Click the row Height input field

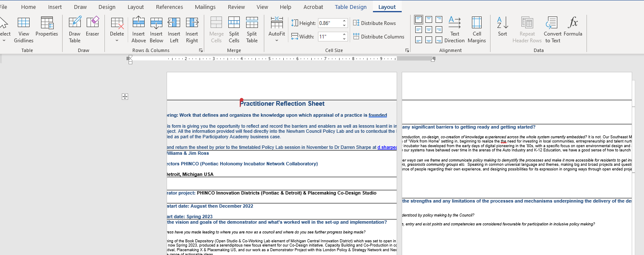click(x=329, y=23)
